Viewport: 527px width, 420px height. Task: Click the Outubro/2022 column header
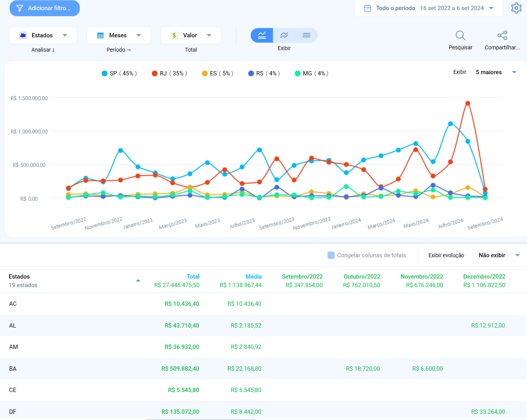(x=362, y=277)
